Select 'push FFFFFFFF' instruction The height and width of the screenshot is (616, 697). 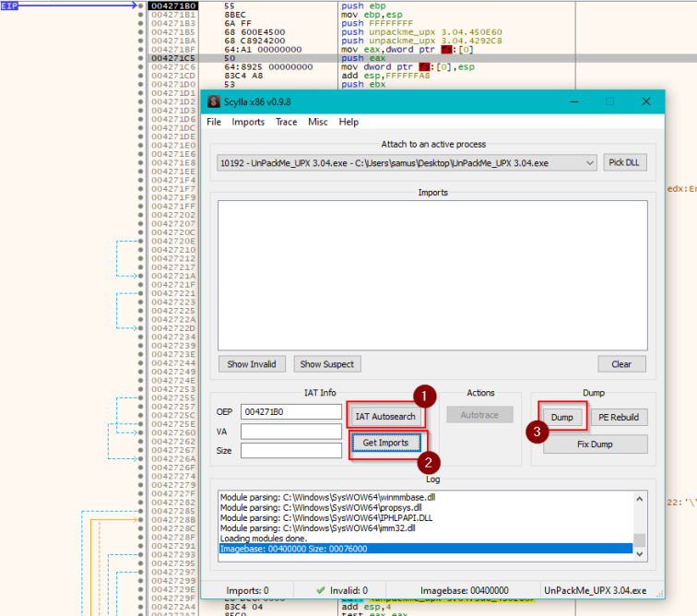(x=377, y=23)
